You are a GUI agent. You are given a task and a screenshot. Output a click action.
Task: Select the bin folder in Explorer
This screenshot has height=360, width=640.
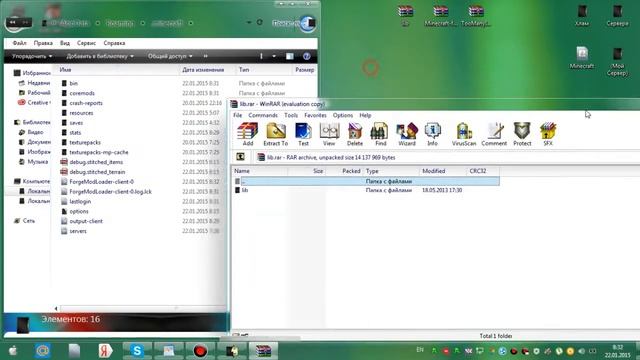[73, 83]
